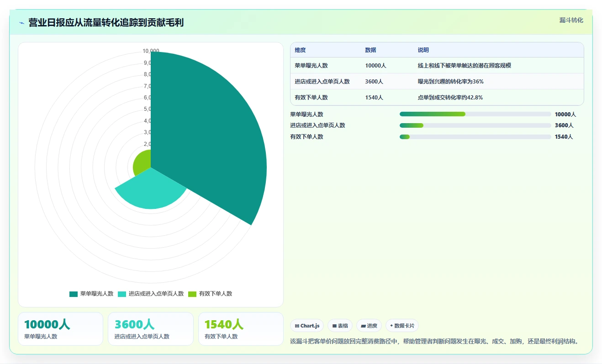Click the green 有效下单人数 chart segment
Viewport: 602px width, 364px height.
click(143, 163)
